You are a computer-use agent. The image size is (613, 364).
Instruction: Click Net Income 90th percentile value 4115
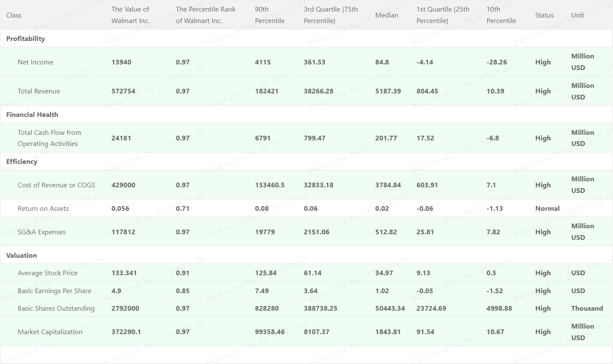point(263,62)
